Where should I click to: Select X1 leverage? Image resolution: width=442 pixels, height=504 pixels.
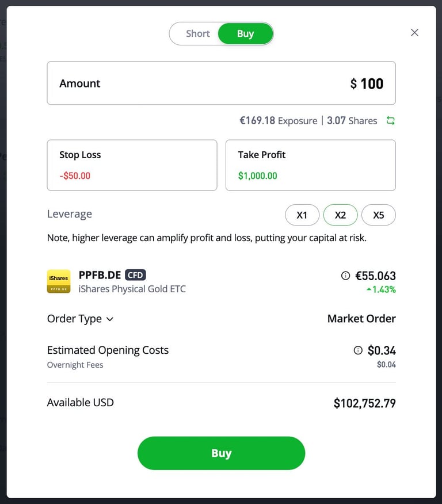(302, 215)
